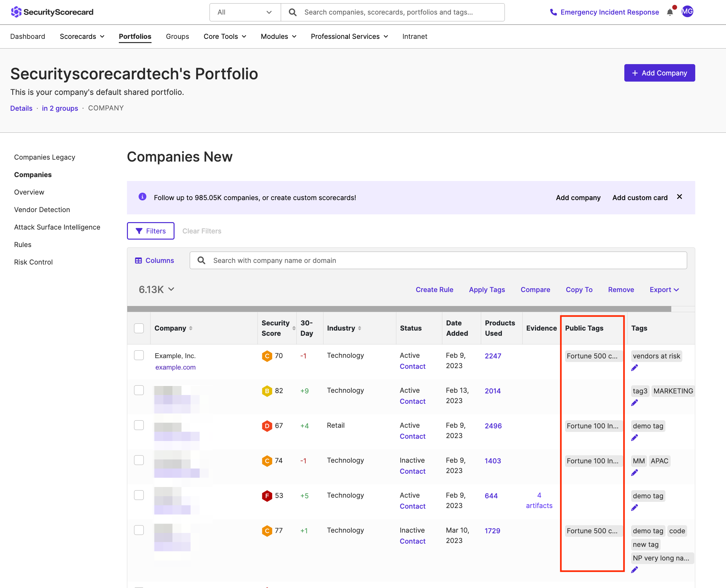Expand the Modules menu
The image size is (726, 588).
[x=278, y=37]
